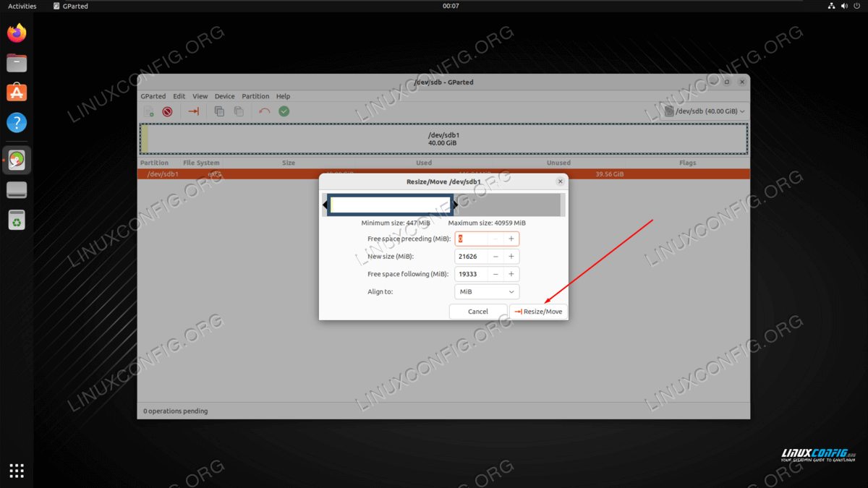Click the Delete partition toolbar icon
This screenshot has height=488, width=868.
pos(167,111)
